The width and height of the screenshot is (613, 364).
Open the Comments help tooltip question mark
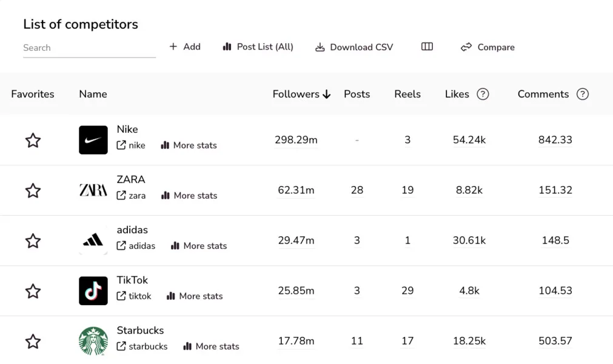tap(583, 94)
